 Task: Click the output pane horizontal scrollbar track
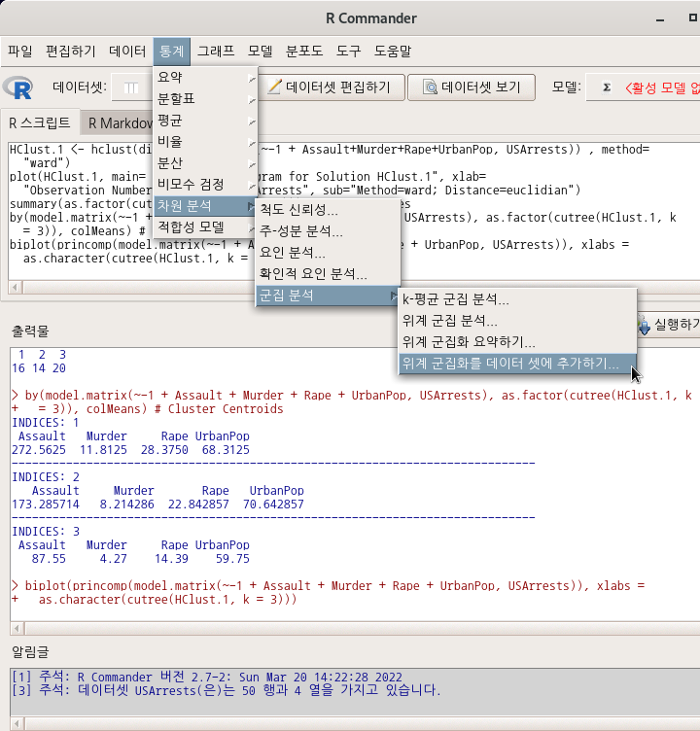[x=362, y=628]
